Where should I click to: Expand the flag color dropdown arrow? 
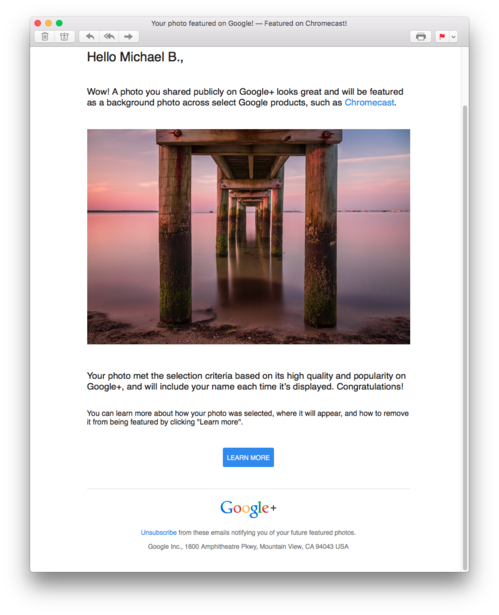pyautogui.click(x=453, y=36)
